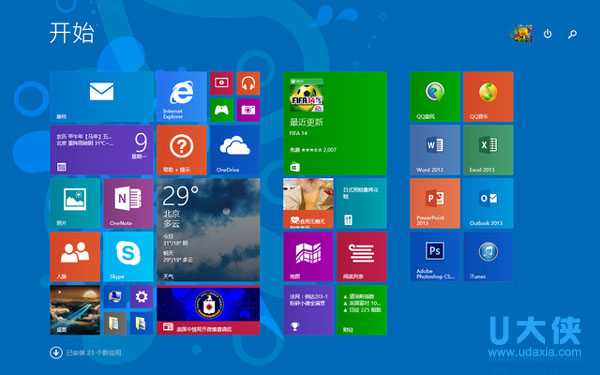Open the Health & Fitness heart tile
The image size is (600, 375).
(308, 203)
